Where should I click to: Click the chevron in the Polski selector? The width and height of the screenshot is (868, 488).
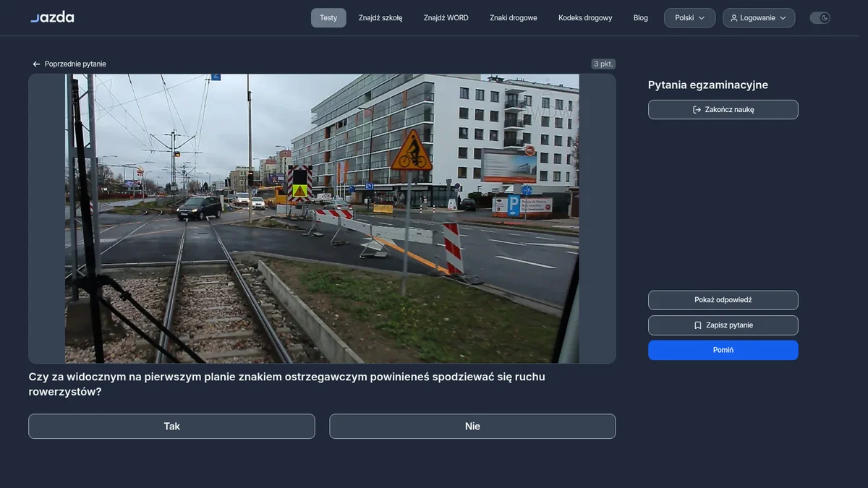702,18
